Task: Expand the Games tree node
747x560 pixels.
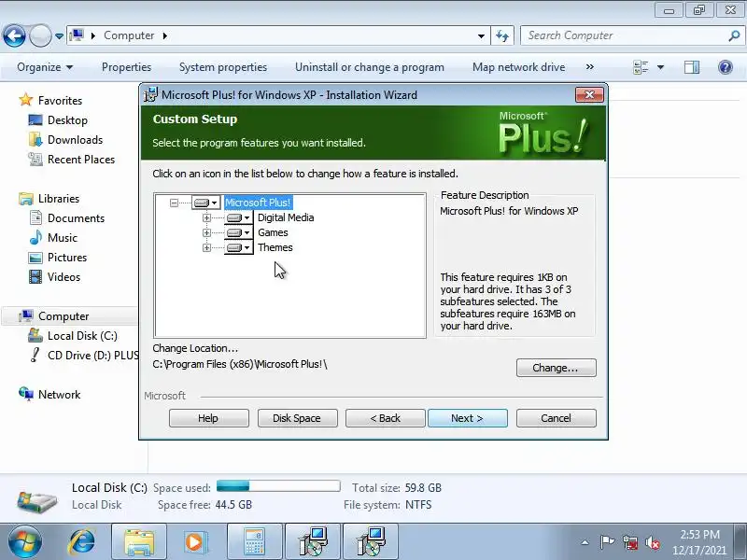Action: coord(206,232)
